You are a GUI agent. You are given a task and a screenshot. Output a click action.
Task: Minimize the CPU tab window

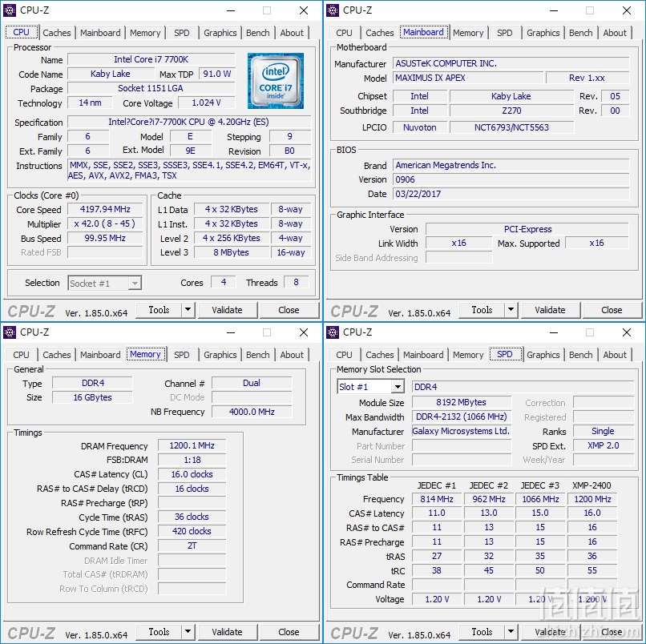coord(231,10)
